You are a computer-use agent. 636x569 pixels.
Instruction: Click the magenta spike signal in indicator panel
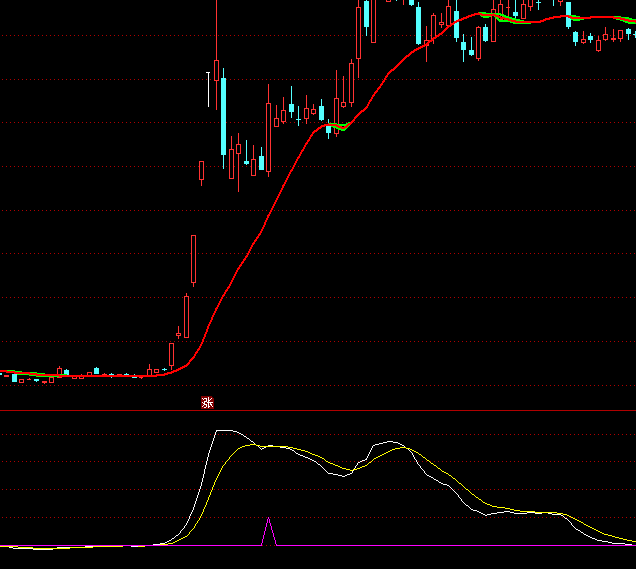269,531
